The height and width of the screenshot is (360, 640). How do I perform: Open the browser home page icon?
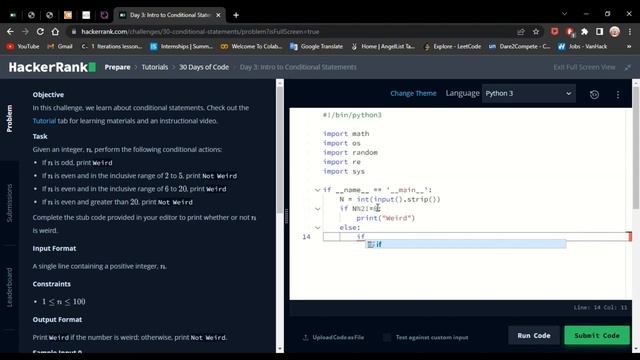pyautogui.click(x=55, y=31)
